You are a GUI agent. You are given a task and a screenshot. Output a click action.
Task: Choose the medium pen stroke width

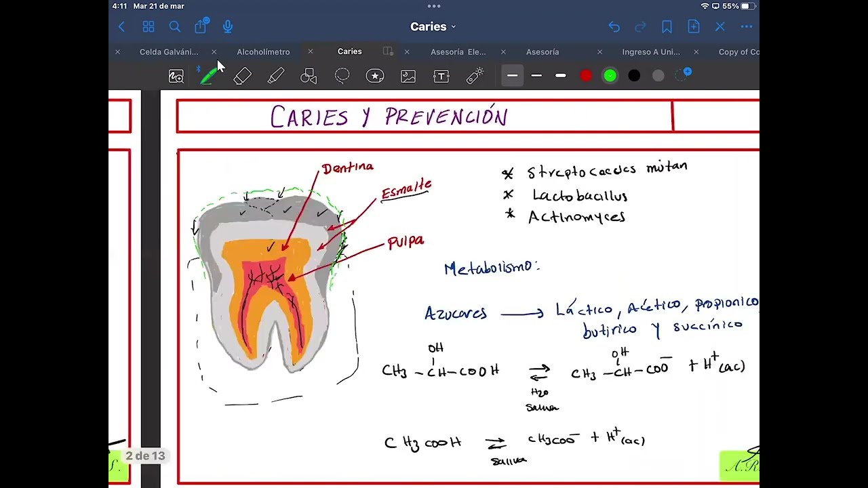pyautogui.click(x=536, y=76)
